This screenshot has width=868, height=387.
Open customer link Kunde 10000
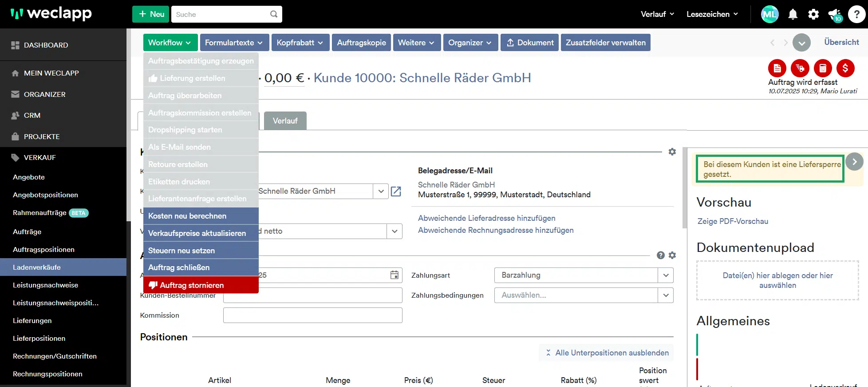click(422, 78)
